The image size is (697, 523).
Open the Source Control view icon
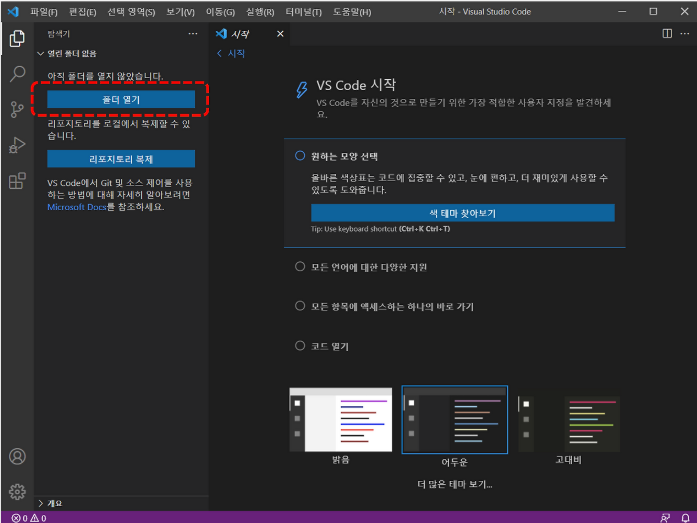17,109
